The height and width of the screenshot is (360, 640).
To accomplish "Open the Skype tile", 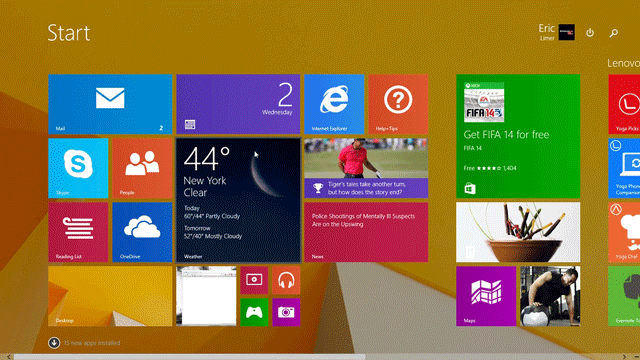I will point(78,168).
